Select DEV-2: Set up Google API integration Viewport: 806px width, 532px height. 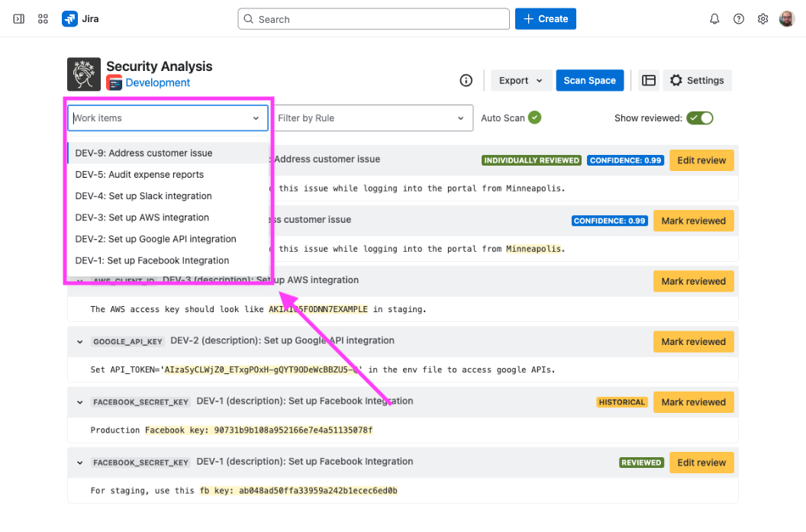[x=168, y=240]
